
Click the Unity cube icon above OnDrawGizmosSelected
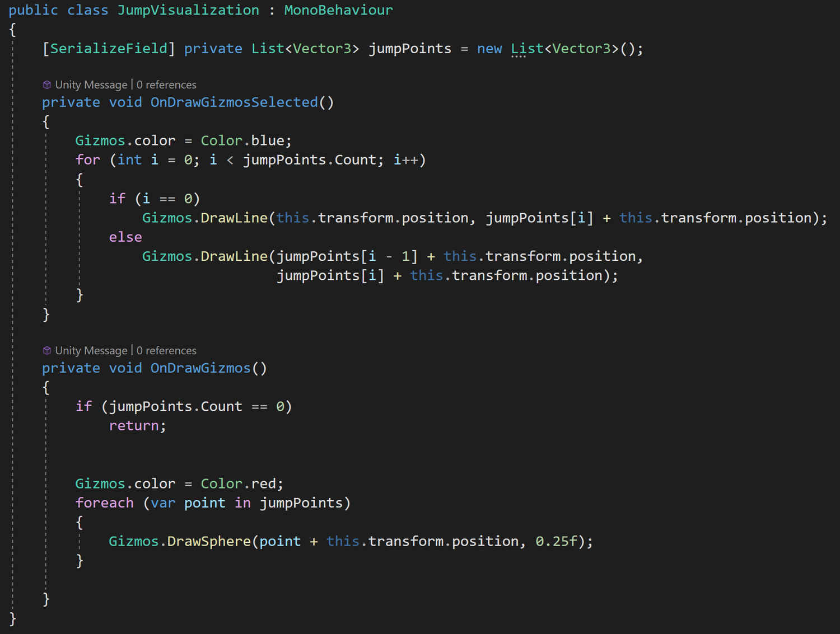(47, 84)
